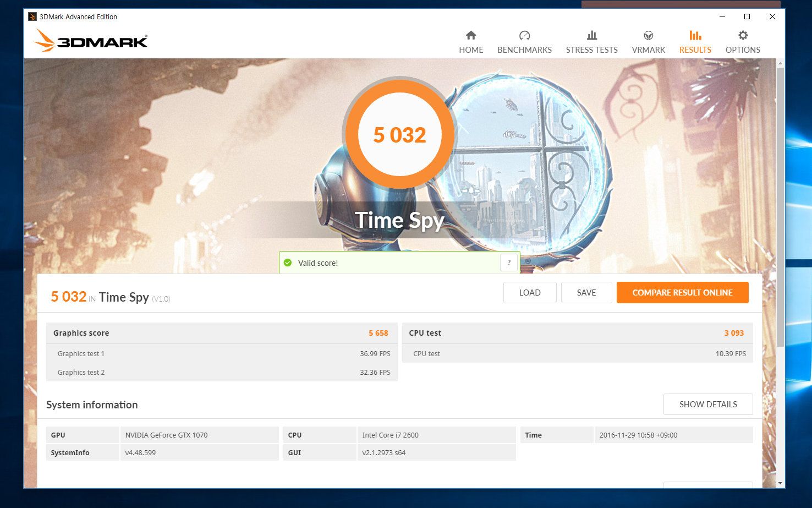Click the Graphics score header row
This screenshot has width=812, height=508.
click(x=221, y=333)
